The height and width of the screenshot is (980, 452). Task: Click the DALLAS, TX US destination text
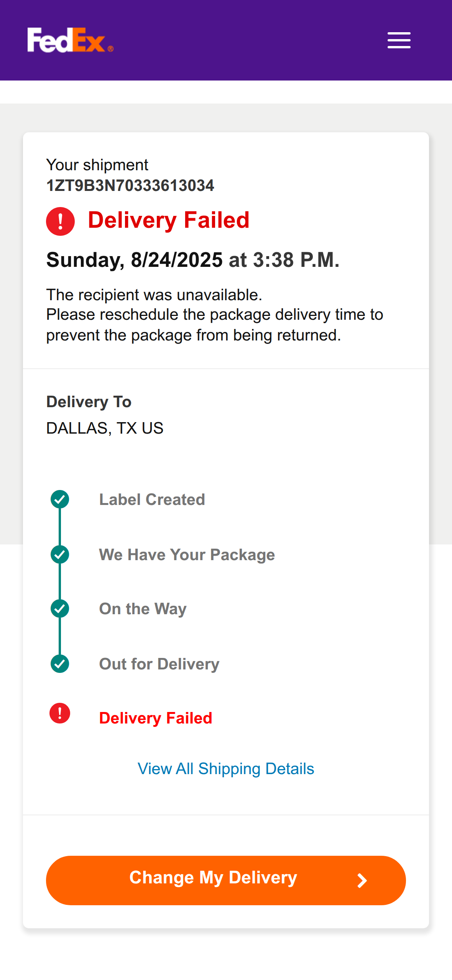[x=105, y=428]
